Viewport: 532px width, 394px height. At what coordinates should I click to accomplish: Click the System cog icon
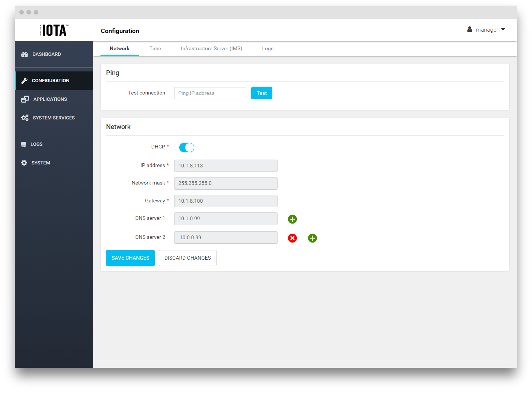pyautogui.click(x=24, y=163)
